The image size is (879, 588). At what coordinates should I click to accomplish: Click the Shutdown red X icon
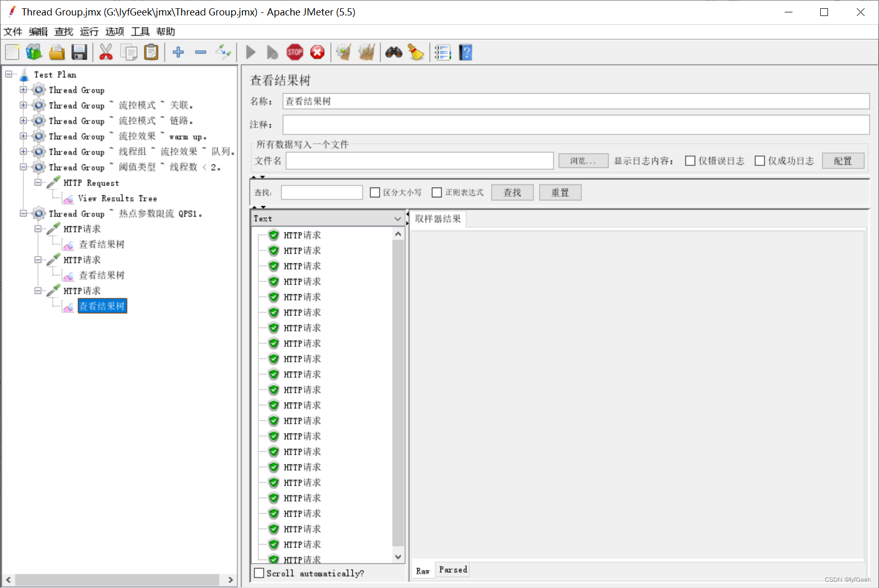317,52
